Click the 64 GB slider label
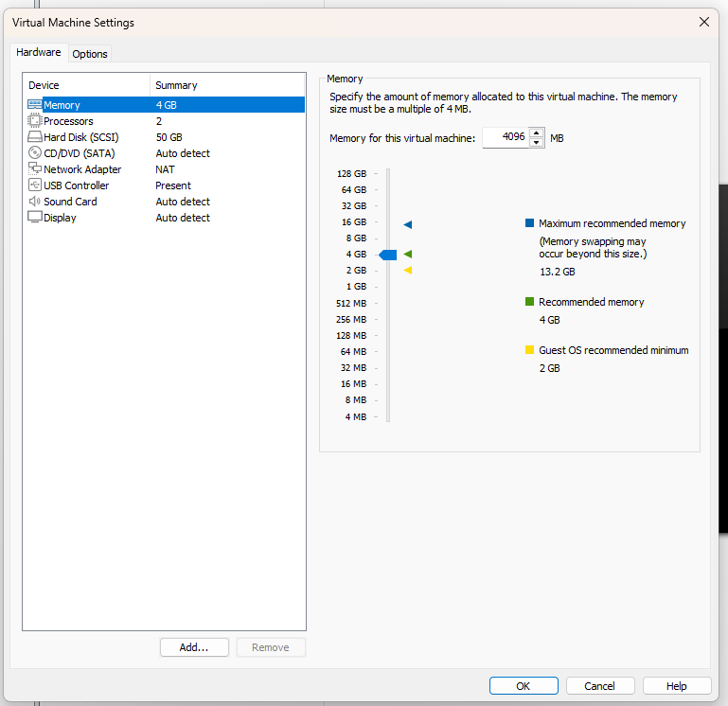This screenshot has height=706, width=728. (x=354, y=190)
